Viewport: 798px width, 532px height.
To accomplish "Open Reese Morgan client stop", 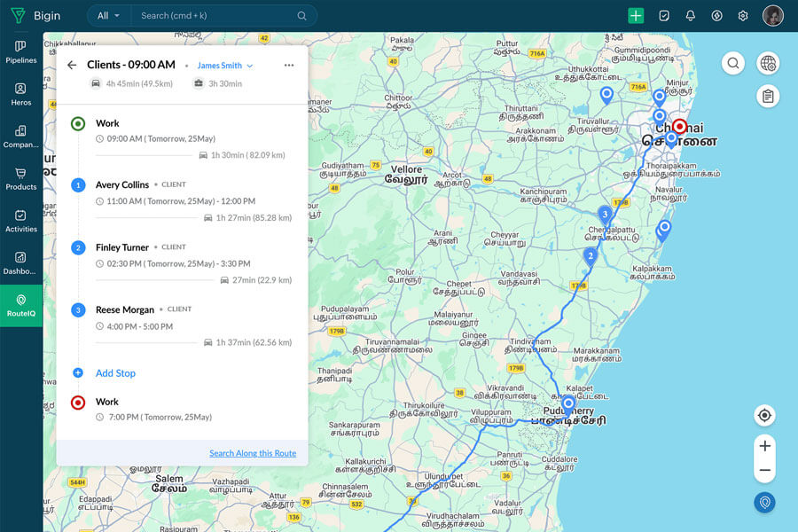I will (125, 309).
